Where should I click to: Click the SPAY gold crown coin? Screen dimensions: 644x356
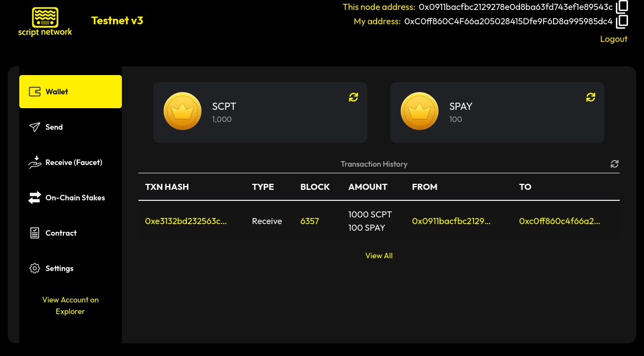419,111
